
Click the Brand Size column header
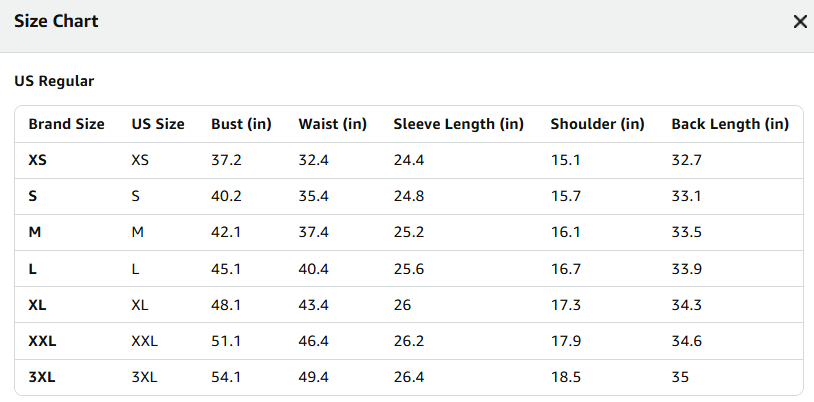[x=66, y=124]
